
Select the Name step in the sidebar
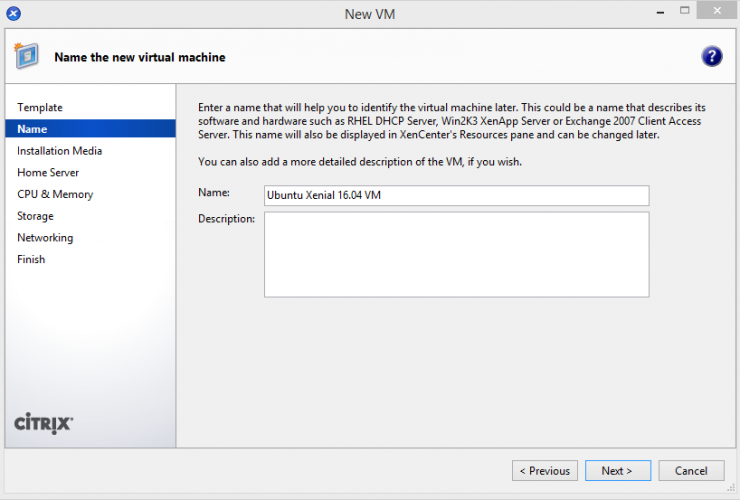(x=32, y=129)
